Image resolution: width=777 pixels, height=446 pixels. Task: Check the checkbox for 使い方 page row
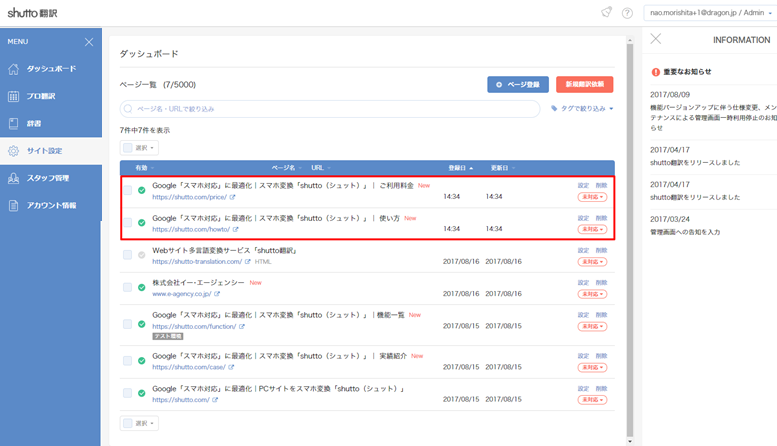pos(128,223)
